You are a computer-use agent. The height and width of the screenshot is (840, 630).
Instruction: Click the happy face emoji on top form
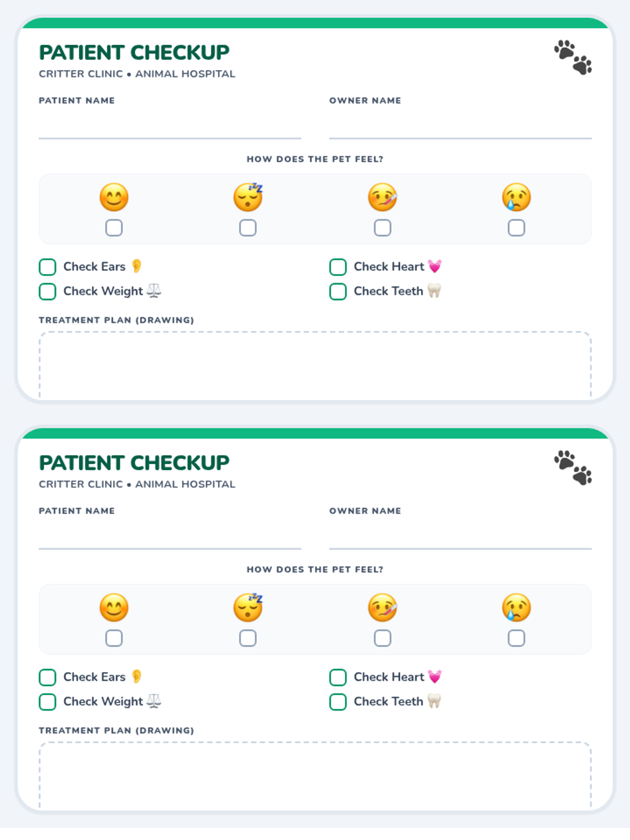click(x=114, y=197)
